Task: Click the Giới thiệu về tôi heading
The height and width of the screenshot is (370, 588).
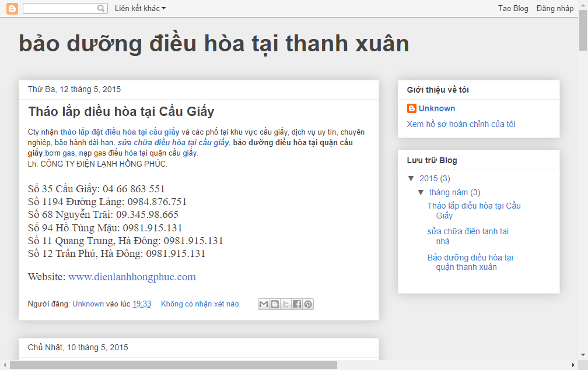Action: coord(438,90)
